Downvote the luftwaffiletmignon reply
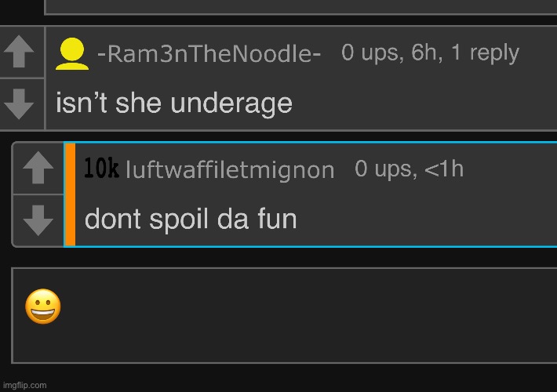 (38, 220)
